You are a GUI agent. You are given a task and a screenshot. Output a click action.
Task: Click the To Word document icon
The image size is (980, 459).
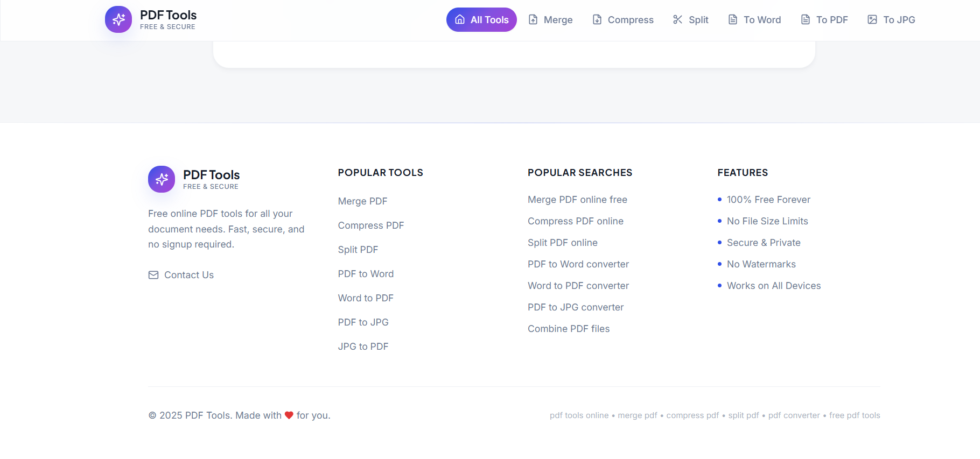pyautogui.click(x=733, y=19)
